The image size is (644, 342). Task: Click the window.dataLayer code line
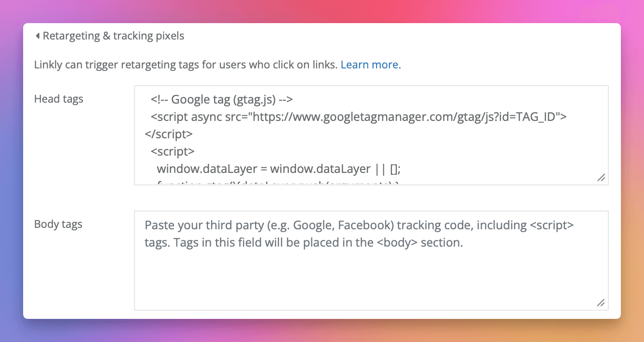[280, 169]
